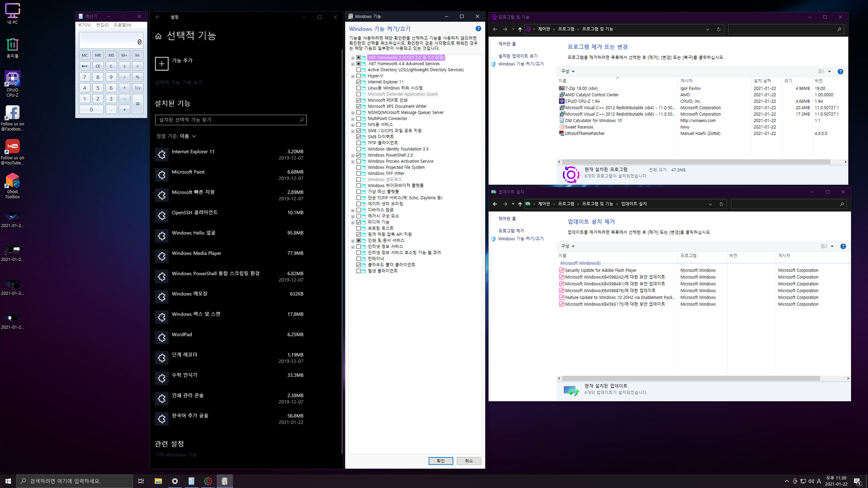This screenshot has width=868, height=488.
Task: Open calculator 보기(V) menu
Action: click(84, 25)
